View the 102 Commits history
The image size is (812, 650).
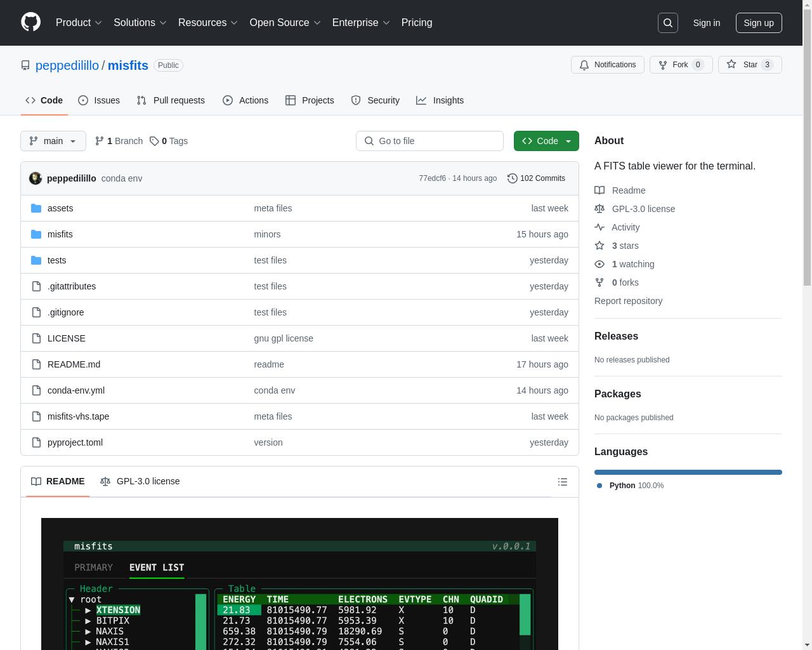536,178
